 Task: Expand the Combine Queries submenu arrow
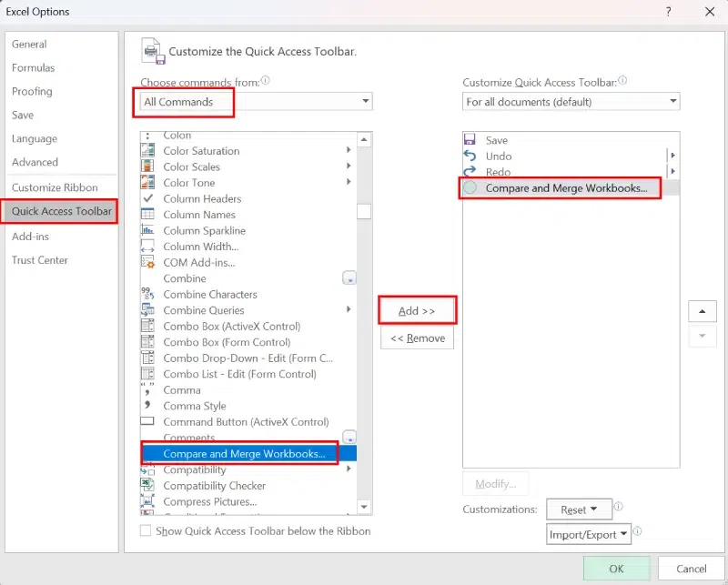click(349, 309)
